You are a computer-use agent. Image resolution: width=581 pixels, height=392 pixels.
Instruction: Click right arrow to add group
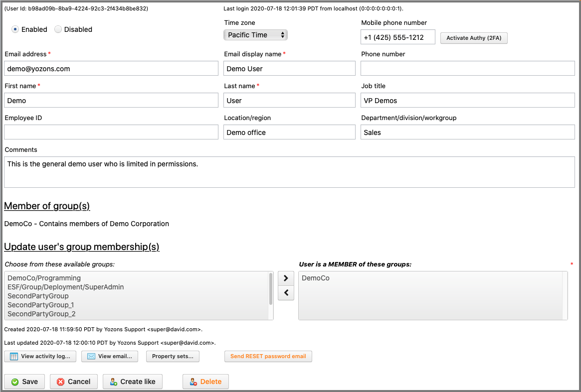pos(286,278)
